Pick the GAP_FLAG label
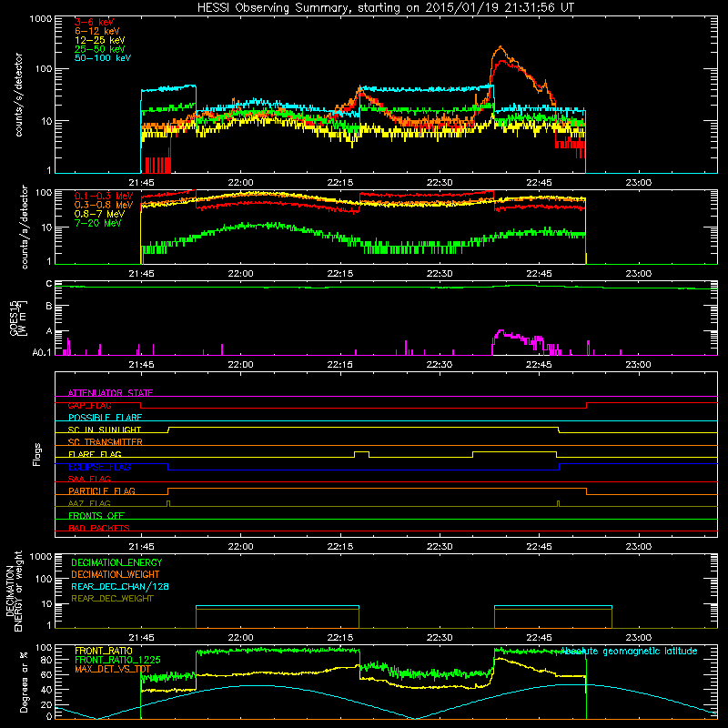The image size is (728, 728). pos(89,405)
